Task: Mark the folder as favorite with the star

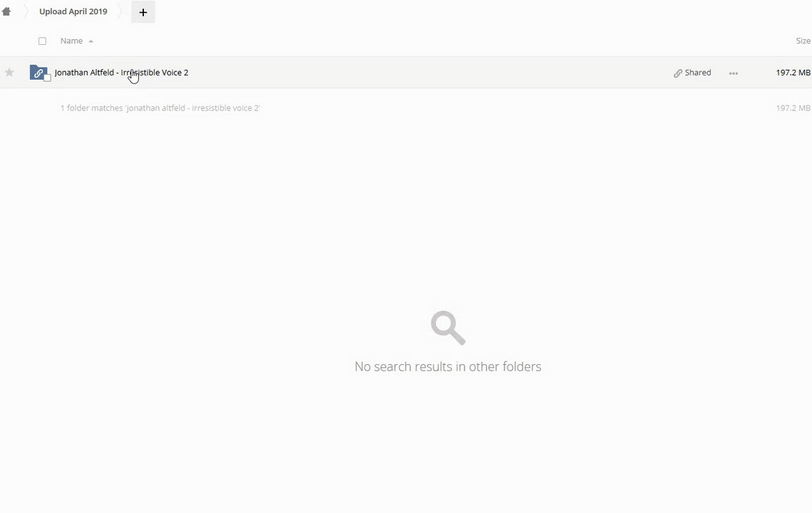Action: click(9, 73)
